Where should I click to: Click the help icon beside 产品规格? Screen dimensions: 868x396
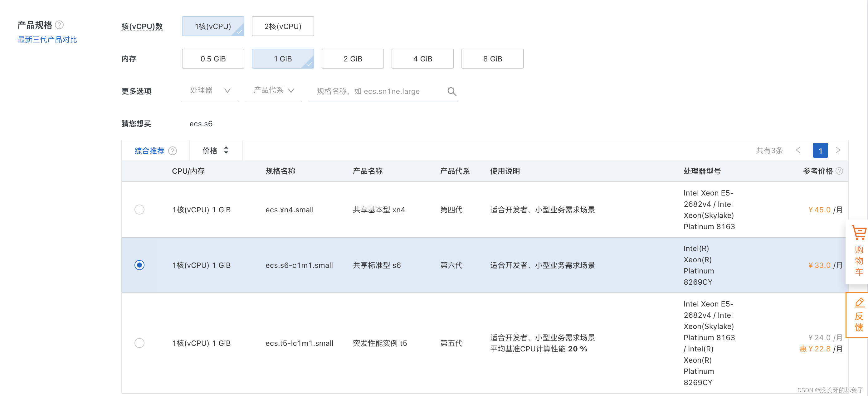click(59, 25)
